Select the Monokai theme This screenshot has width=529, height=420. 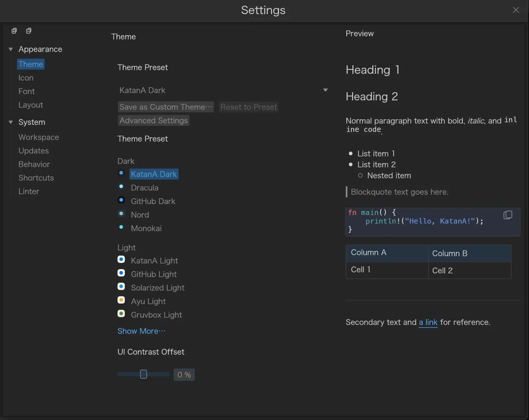click(146, 228)
